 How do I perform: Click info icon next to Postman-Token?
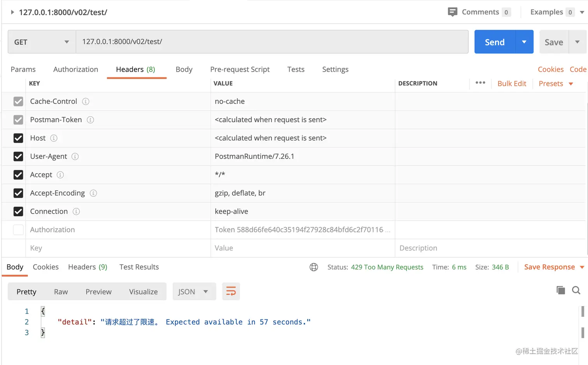click(x=90, y=120)
